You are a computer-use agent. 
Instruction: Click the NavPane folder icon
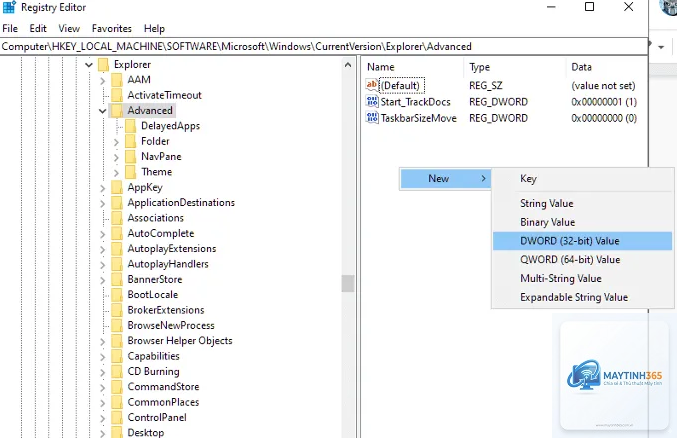click(131, 156)
